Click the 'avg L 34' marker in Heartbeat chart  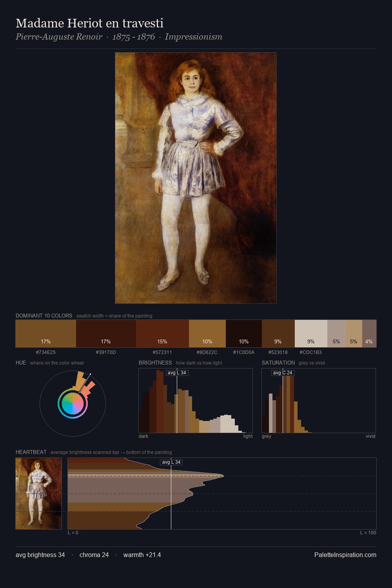coord(171,462)
